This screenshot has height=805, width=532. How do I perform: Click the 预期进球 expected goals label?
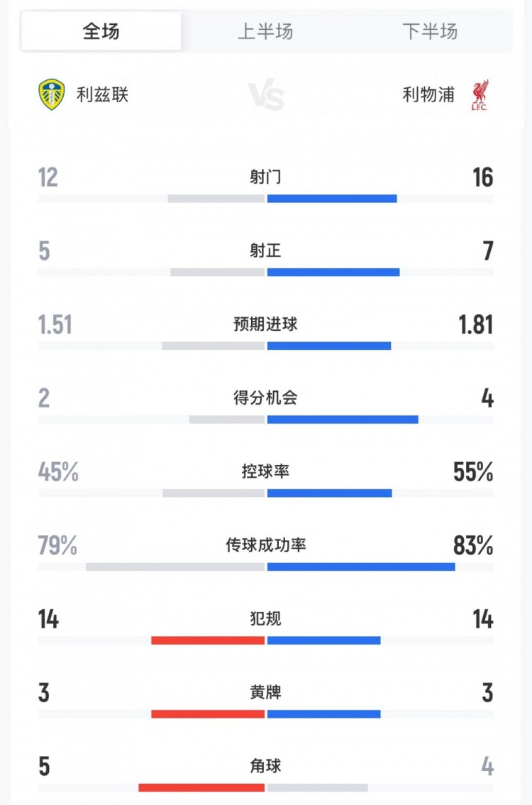(265, 324)
